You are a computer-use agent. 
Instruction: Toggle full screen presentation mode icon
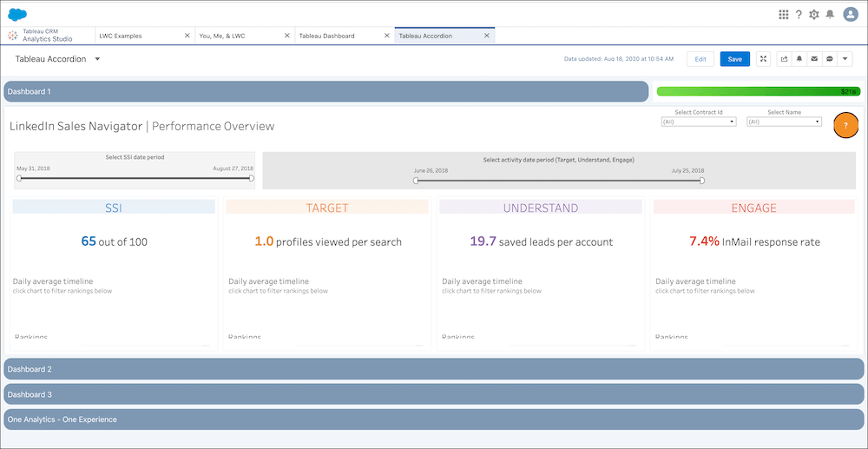tap(763, 59)
